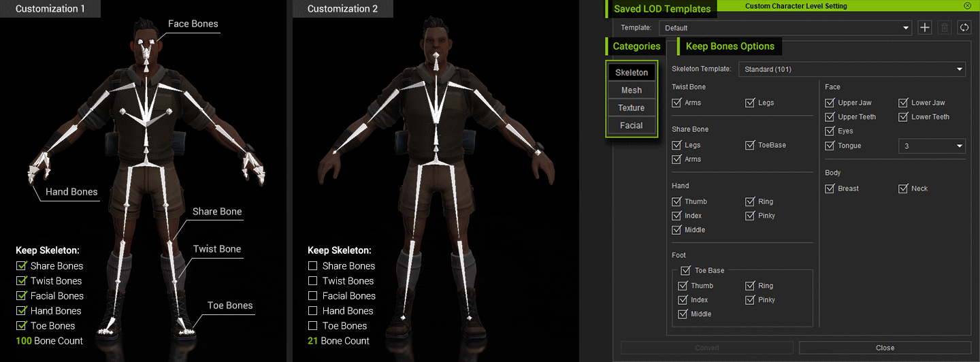
Task: Toggle Foot Middle toe checkbox
Action: pyautogui.click(x=683, y=314)
